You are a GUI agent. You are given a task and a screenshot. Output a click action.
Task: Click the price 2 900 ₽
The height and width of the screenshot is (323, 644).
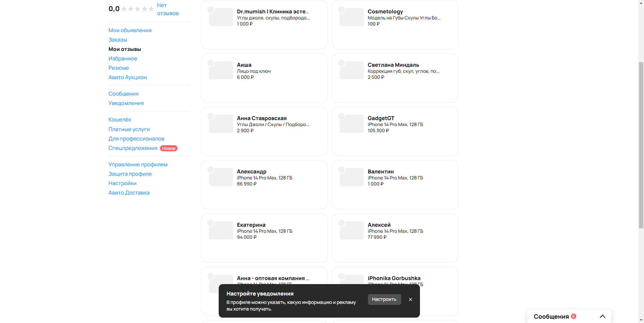245,130
